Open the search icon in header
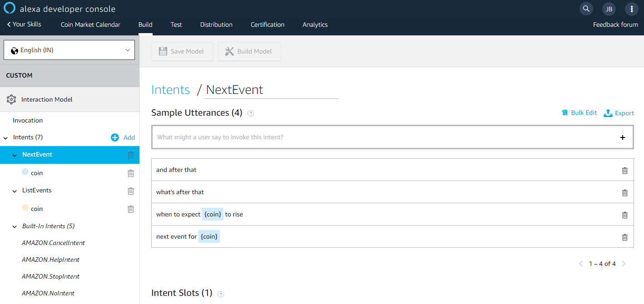The image size is (644, 304). [x=586, y=9]
